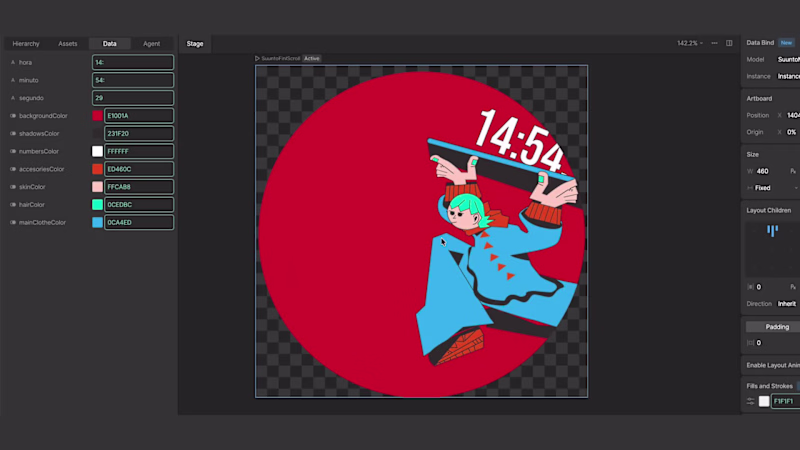Click the 14:54 clock text on artboard
This screenshot has height=450, width=800.
coord(520,140)
